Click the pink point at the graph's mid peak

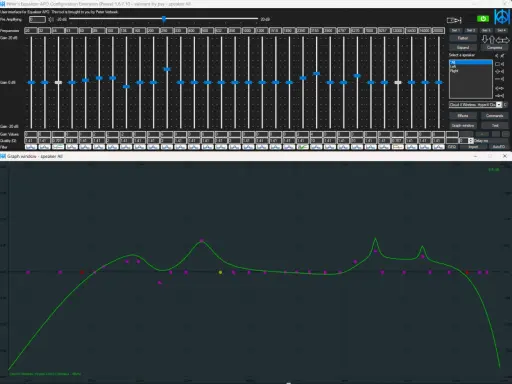pos(202,240)
